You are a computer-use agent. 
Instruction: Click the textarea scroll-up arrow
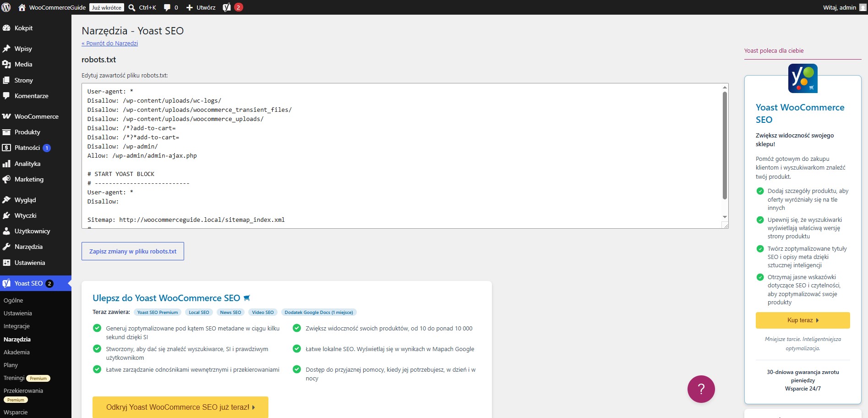(725, 87)
